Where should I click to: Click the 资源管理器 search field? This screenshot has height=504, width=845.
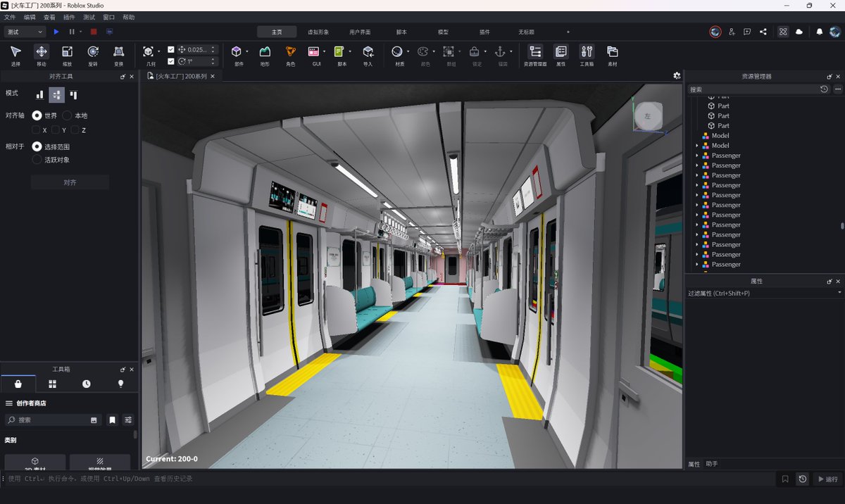[x=753, y=89]
